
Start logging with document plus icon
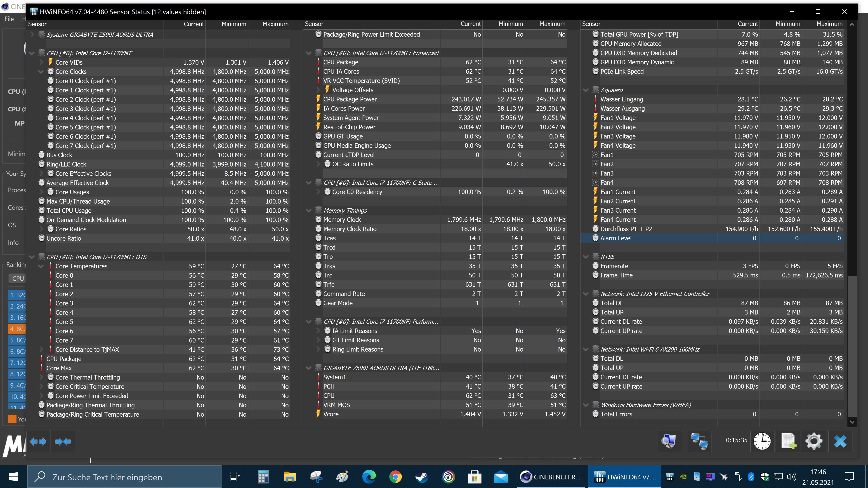coord(788,441)
